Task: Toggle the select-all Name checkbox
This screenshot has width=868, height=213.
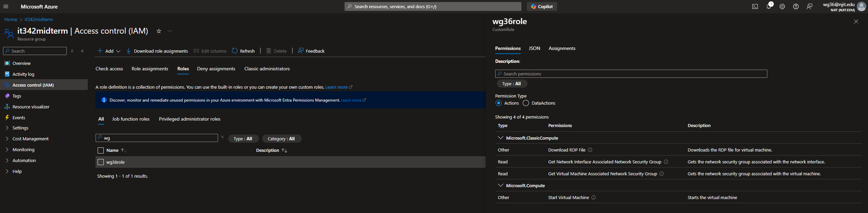Action: click(101, 150)
